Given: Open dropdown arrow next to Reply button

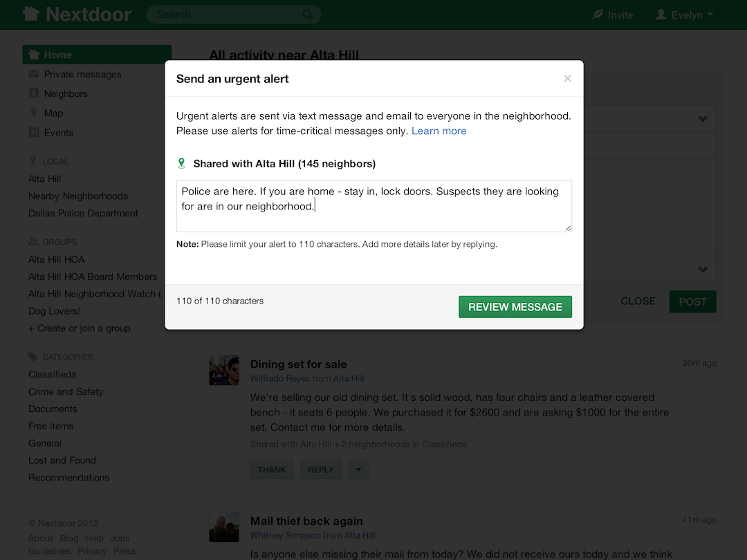Looking at the screenshot, I should coord(358,470).
